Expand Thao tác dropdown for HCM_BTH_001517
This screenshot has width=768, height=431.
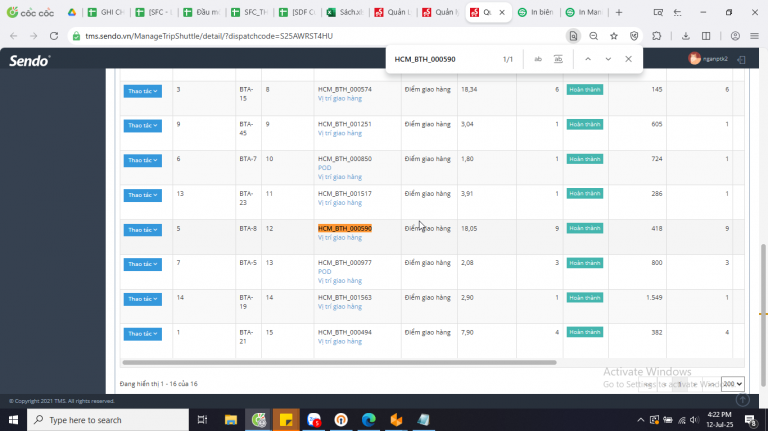click(x=143, y=195)
